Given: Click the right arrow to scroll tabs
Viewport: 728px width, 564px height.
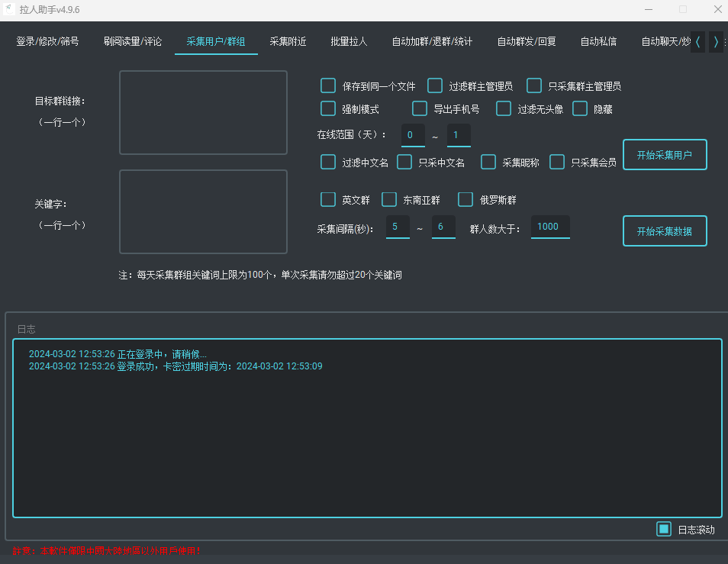Looking at the screenshot, I should (716, 42).
